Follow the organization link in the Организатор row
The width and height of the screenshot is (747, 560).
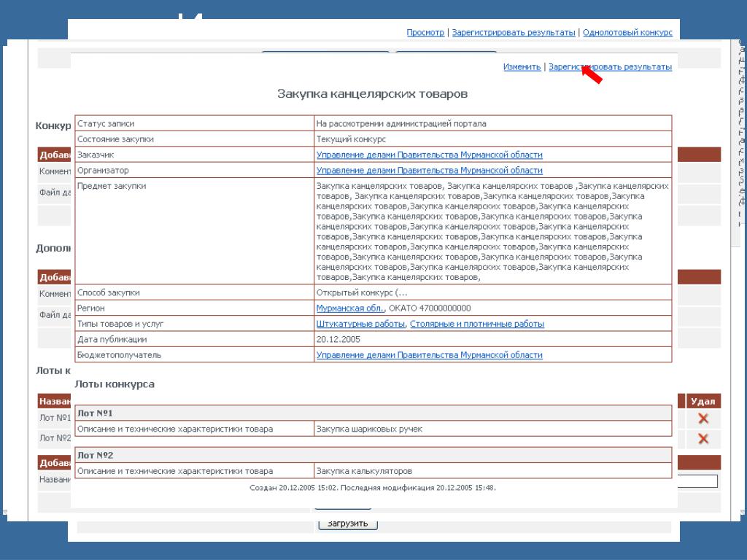click(x=429, y=171)
